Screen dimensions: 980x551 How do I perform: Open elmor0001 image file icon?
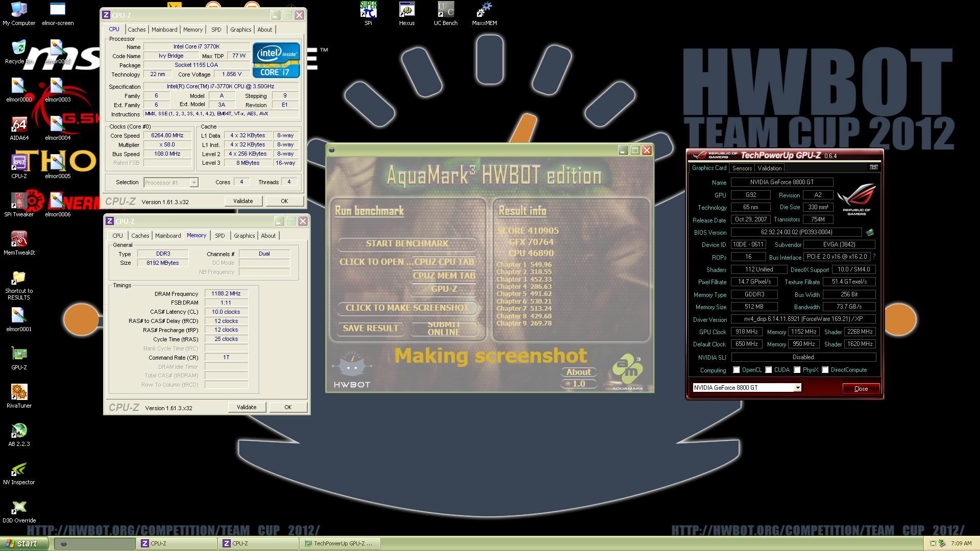[x=19, y=319]
